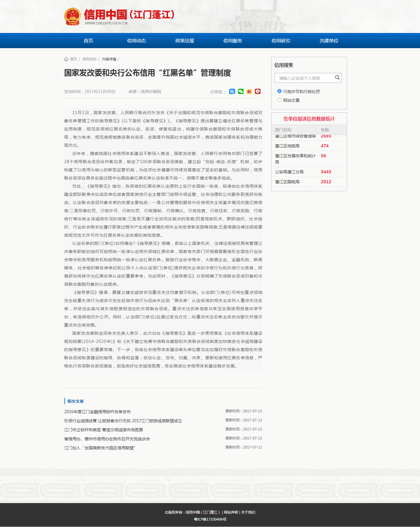
Task: Share article via WeChat icon
Action: pyautogui.click(x=241, y=92)
